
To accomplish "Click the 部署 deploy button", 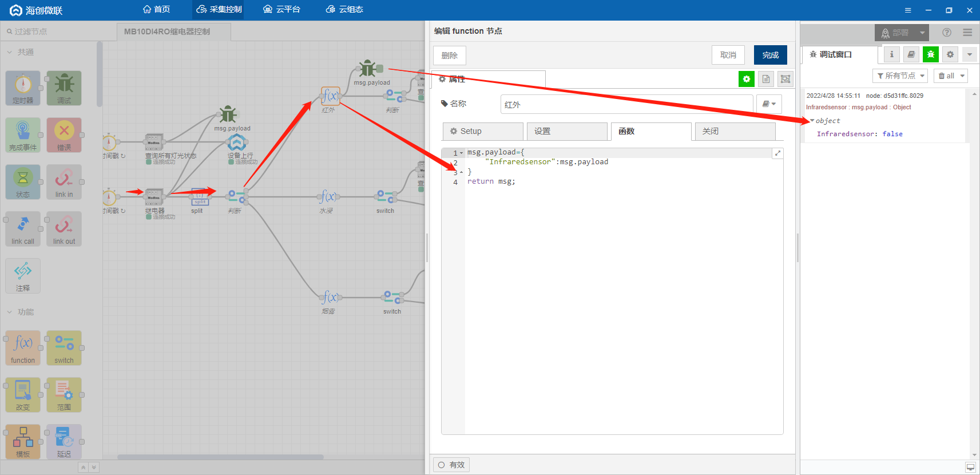I will coord(895,33).
